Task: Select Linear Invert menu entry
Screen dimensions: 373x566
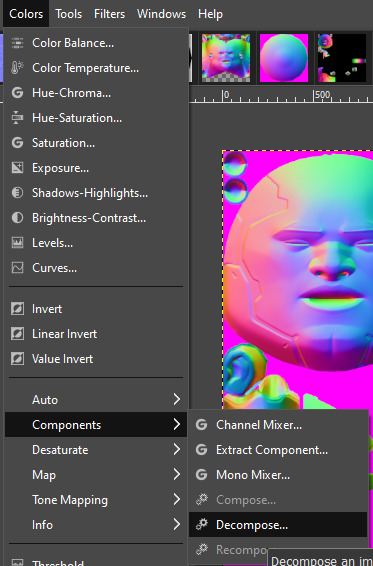Action: [x=96, y=334]
